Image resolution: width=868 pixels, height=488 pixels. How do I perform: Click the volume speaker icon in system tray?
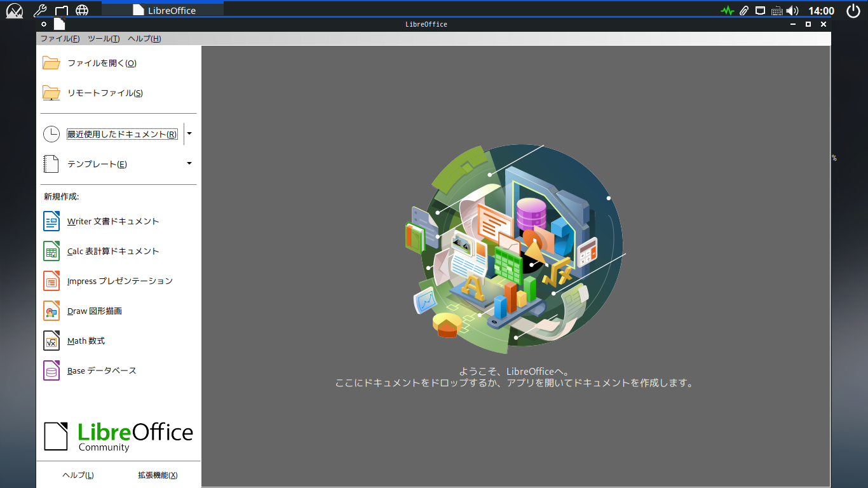pyautogui.click(x=792, y=11)
